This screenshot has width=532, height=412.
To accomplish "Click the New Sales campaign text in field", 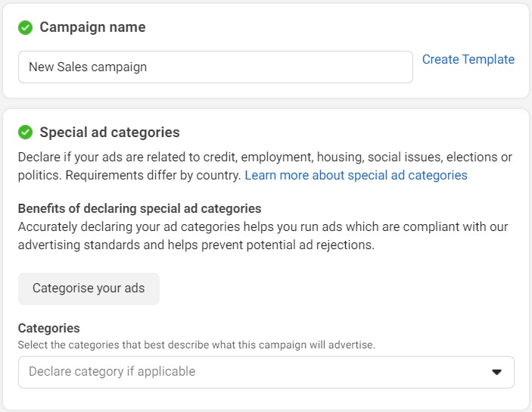I will (x=88, y=67).
